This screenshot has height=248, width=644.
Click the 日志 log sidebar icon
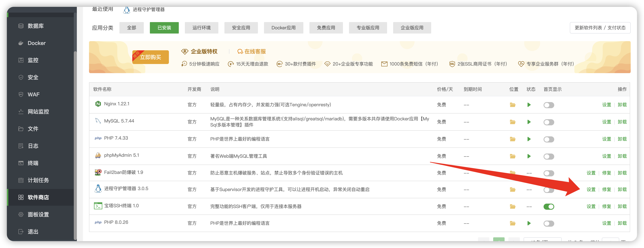pyautogui.click(x=21, y=146)
